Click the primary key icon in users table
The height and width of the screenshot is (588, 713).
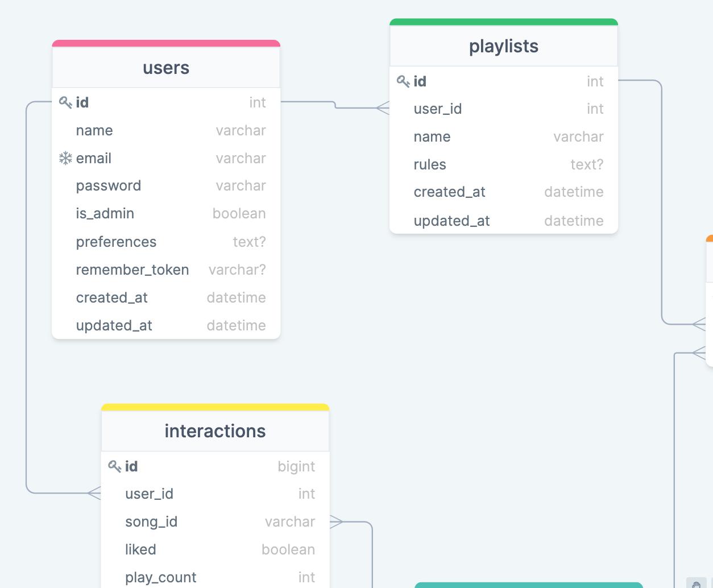(x=65, y=102)
